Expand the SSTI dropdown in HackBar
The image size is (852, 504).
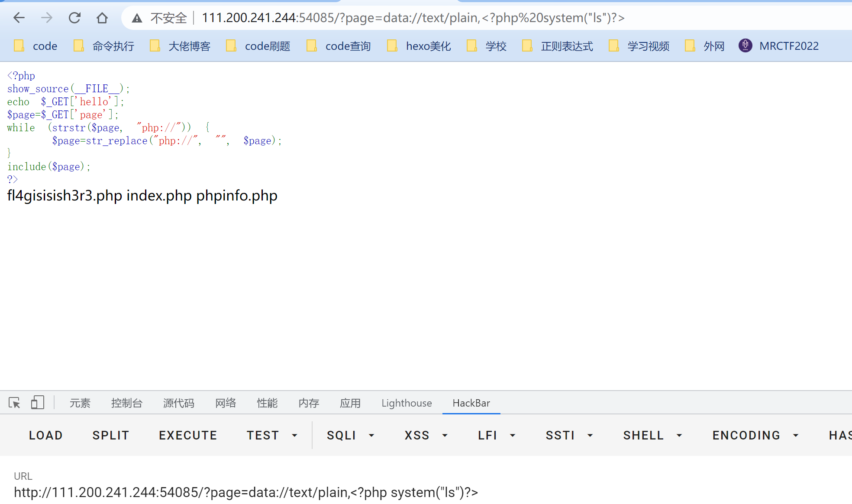[569, 435]
